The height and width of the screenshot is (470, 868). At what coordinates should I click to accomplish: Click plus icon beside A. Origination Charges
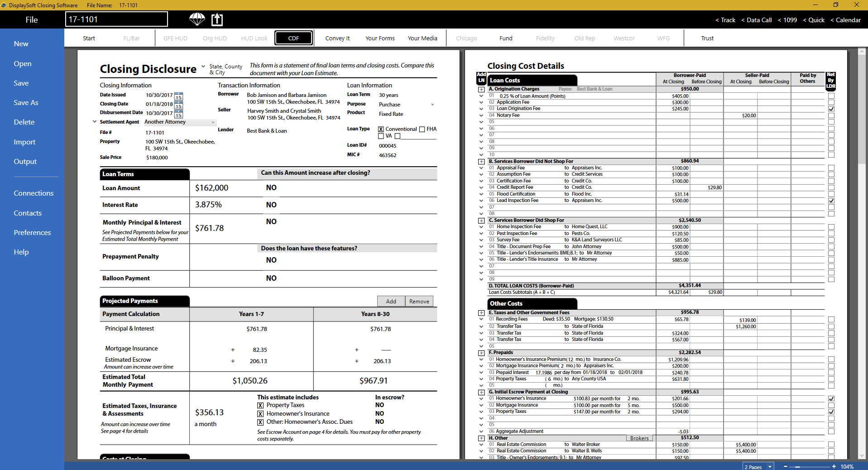(481, 90)
